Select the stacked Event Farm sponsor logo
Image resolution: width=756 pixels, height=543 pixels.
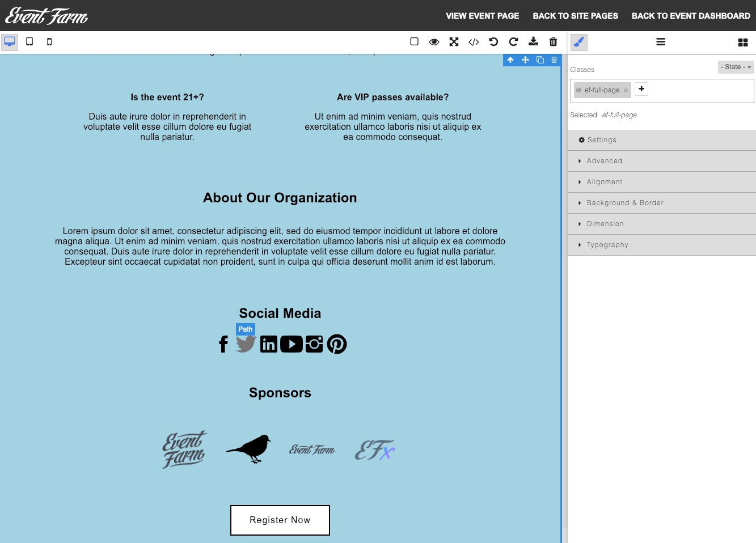[x=185, y=449]
